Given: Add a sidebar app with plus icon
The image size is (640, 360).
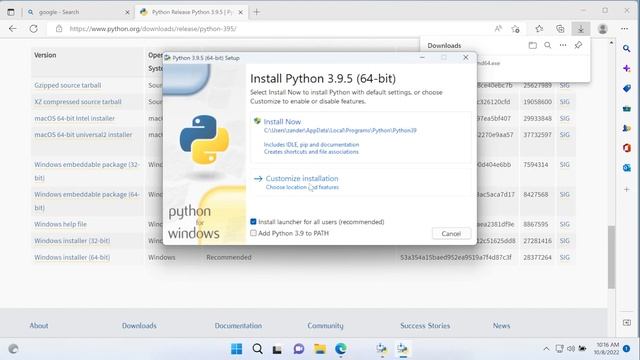Looking at the screenshot, I should (627, 189).
